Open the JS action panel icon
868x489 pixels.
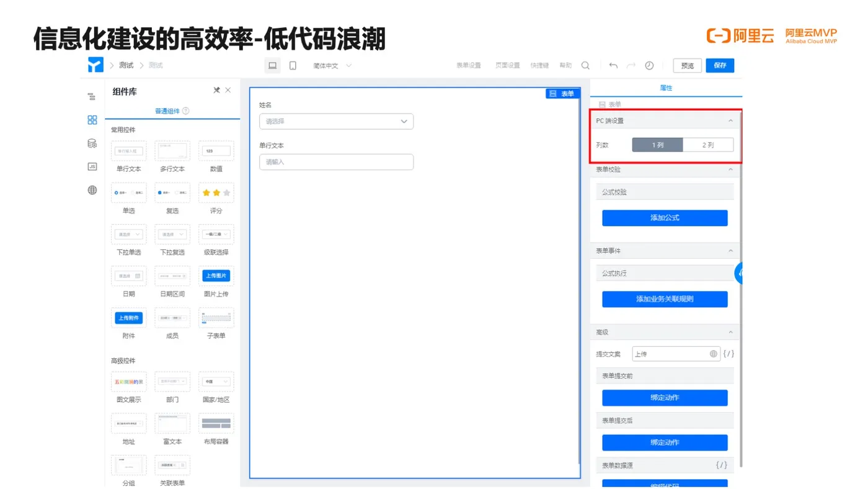92,166
